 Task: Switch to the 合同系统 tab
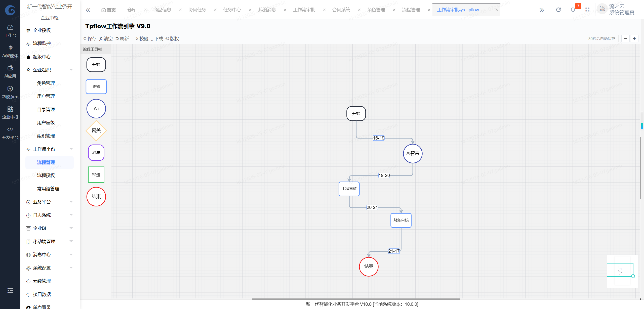pos(341,10)
